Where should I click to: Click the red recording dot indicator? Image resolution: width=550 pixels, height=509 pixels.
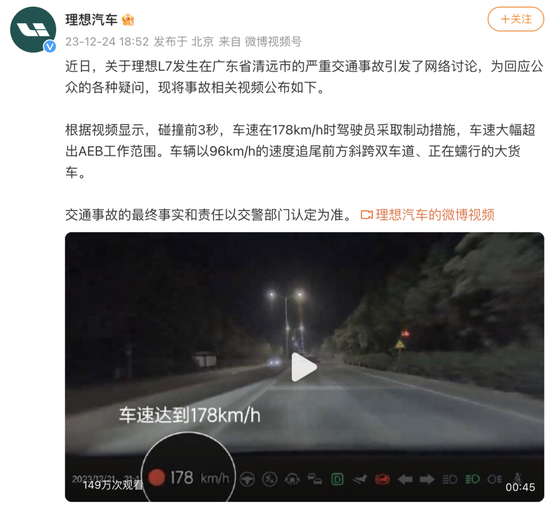156,478
